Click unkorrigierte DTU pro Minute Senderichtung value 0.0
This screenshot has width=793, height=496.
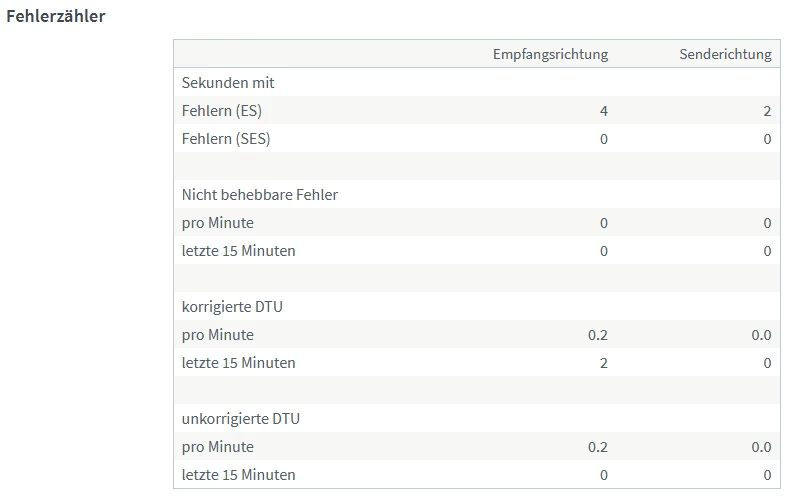[761, 447]
